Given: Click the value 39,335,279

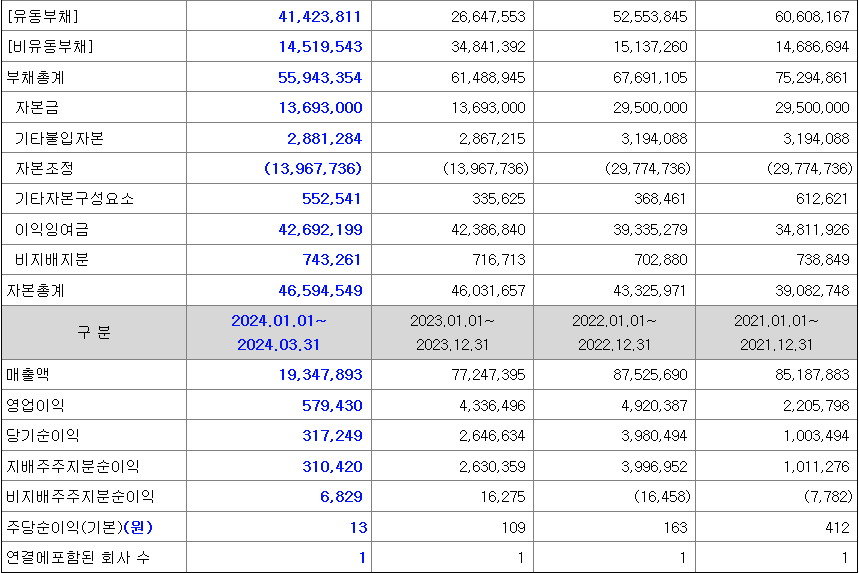Looking at the screenshot, I should (x=650, y=229).
